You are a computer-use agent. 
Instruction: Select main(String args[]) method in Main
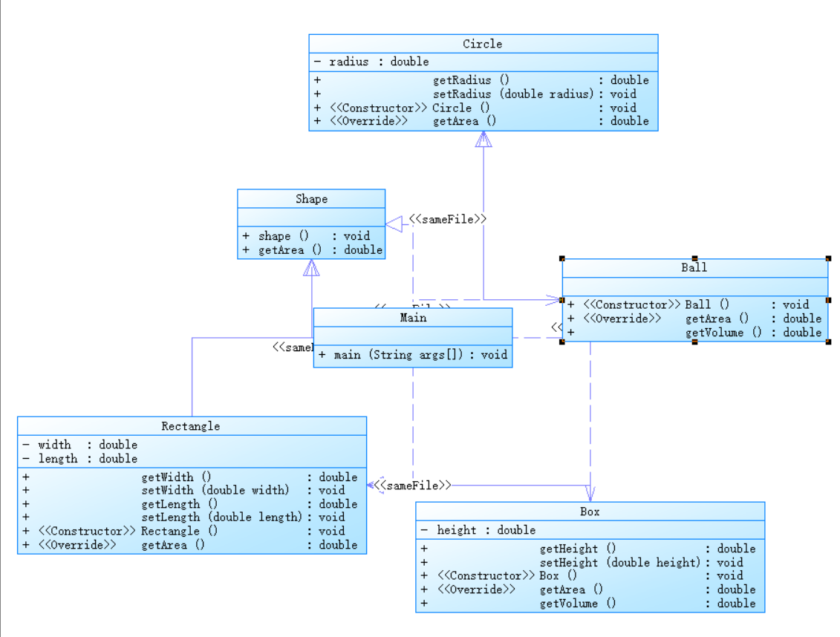tap(412, 354)
